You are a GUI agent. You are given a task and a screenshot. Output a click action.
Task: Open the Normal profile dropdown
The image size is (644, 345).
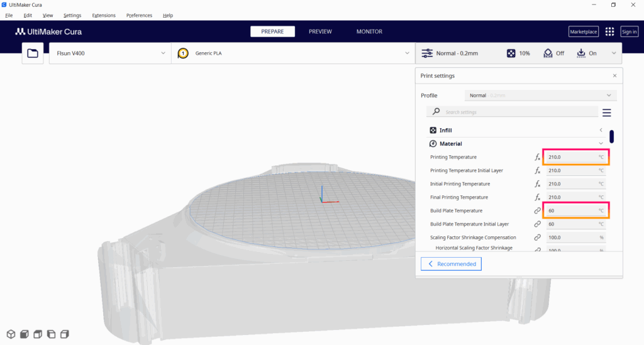tap(540, 96)
